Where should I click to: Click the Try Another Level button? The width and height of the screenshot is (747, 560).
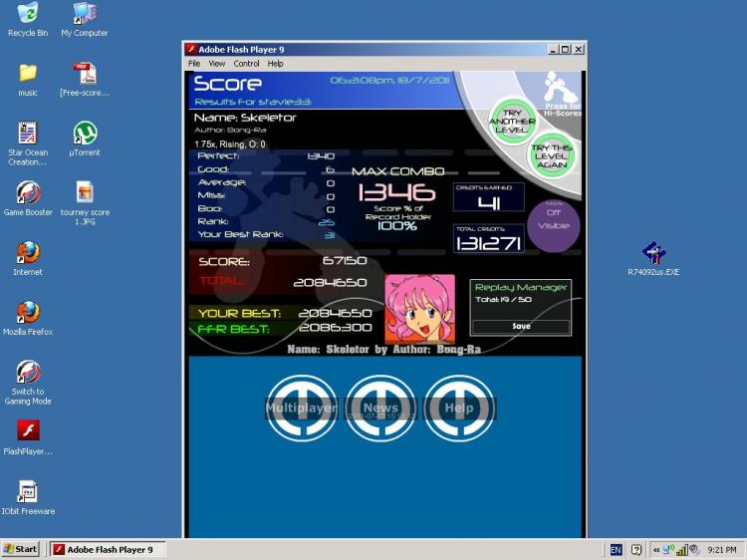coord(512,122)
